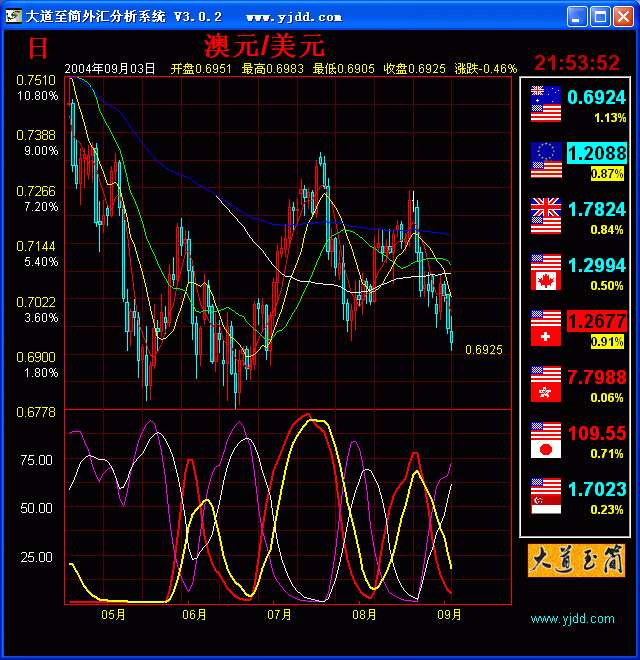Click the 0.06% change value

point(607,398)
